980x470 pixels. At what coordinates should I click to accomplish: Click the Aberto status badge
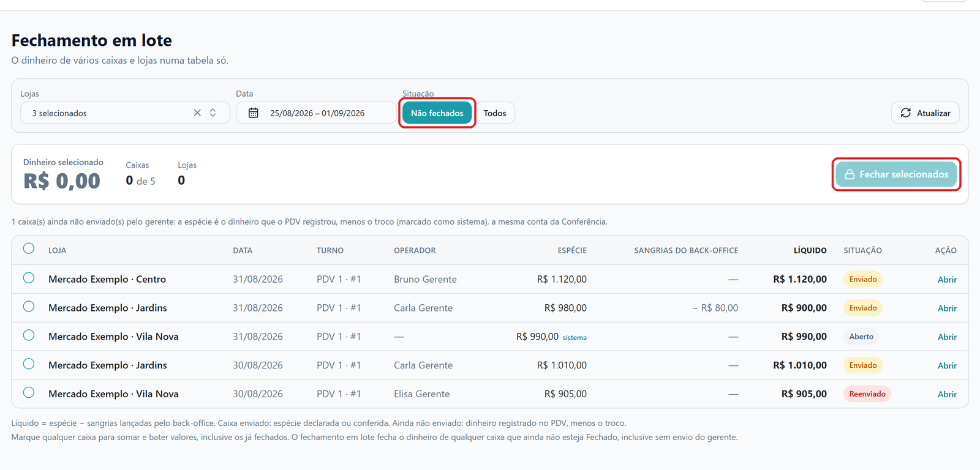[x=861, y=337]
